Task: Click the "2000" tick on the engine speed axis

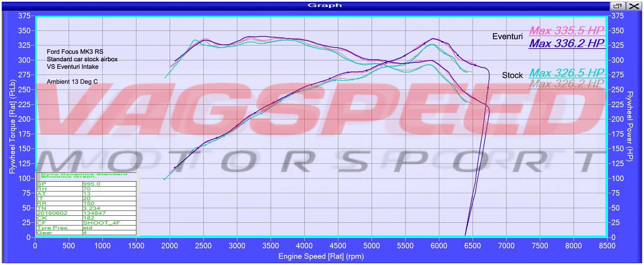Action: tap(169, 246)
